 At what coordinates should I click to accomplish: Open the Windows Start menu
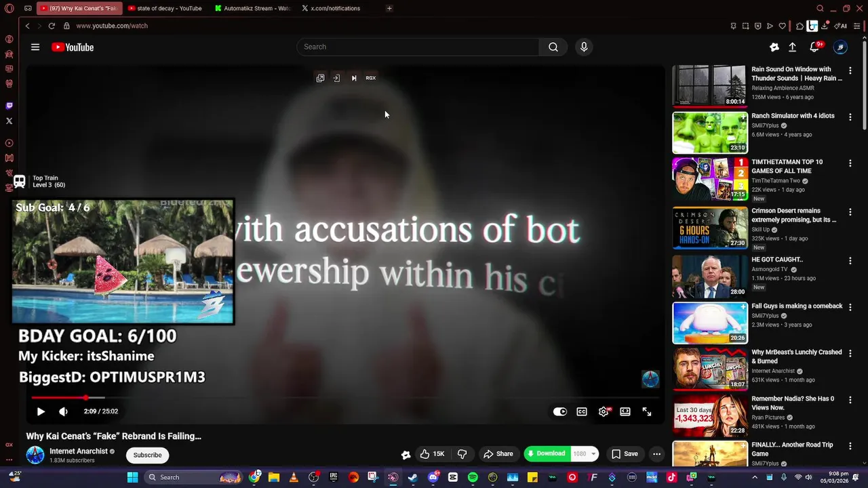tap(132, 477)
